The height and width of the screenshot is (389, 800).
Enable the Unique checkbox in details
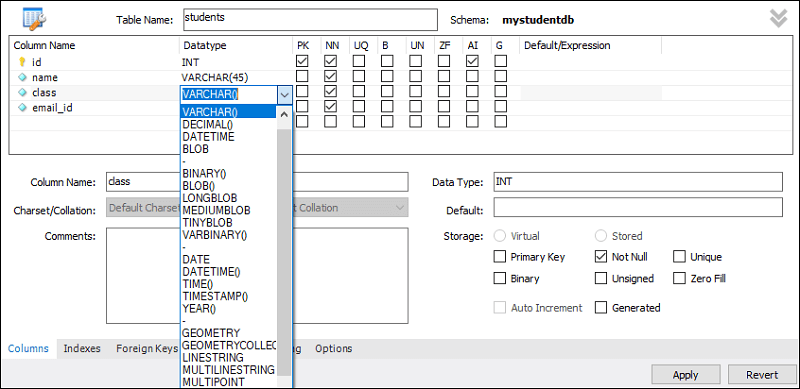click(679, 257)
